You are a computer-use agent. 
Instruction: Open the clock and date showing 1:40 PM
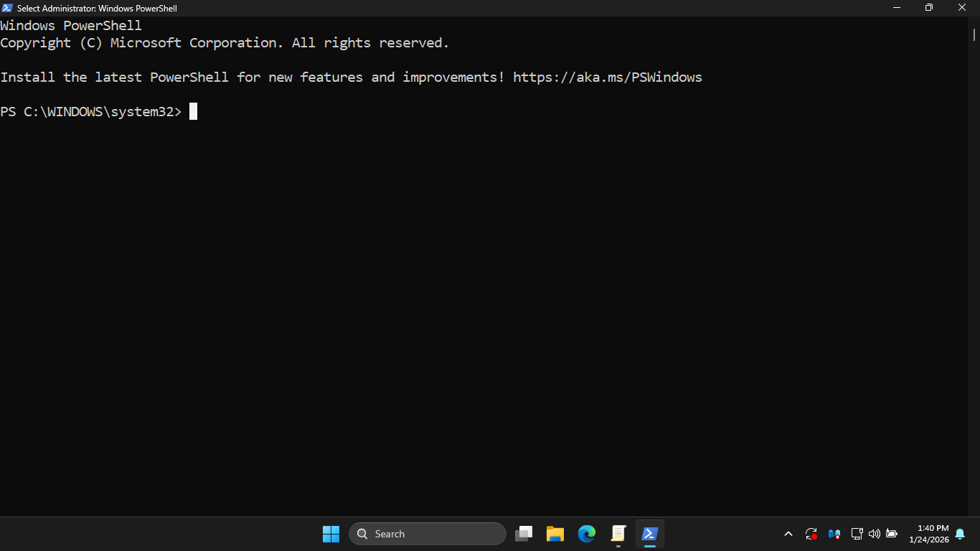[x=928, y=534]
